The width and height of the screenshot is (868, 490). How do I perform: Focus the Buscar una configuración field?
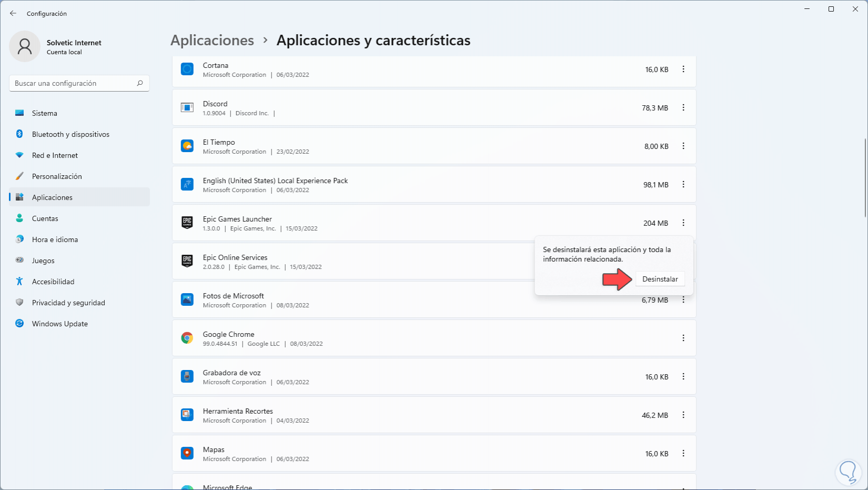79,83
